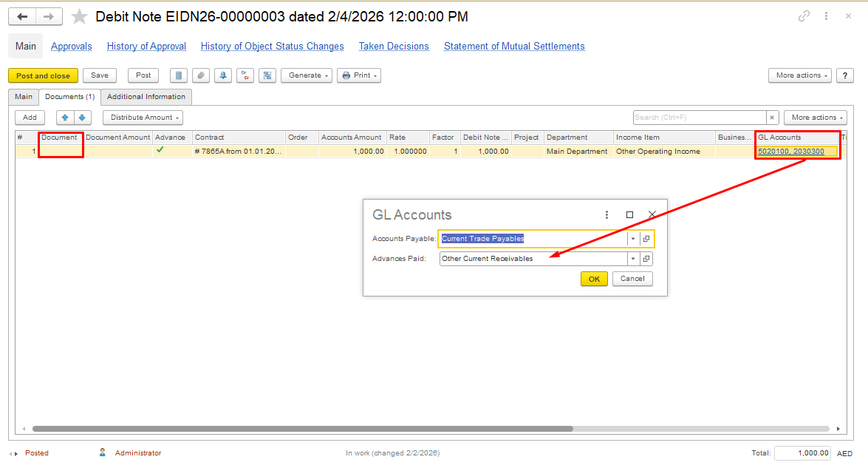Move row down with blue arrow

(x=82, y=118)
